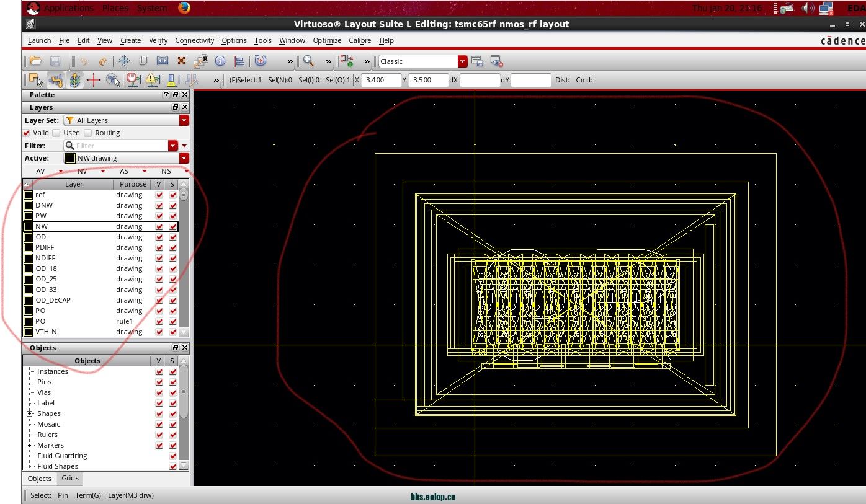Open the Launch menu
The height and width of the screenshot is (504, 866).
click(40, 40)
